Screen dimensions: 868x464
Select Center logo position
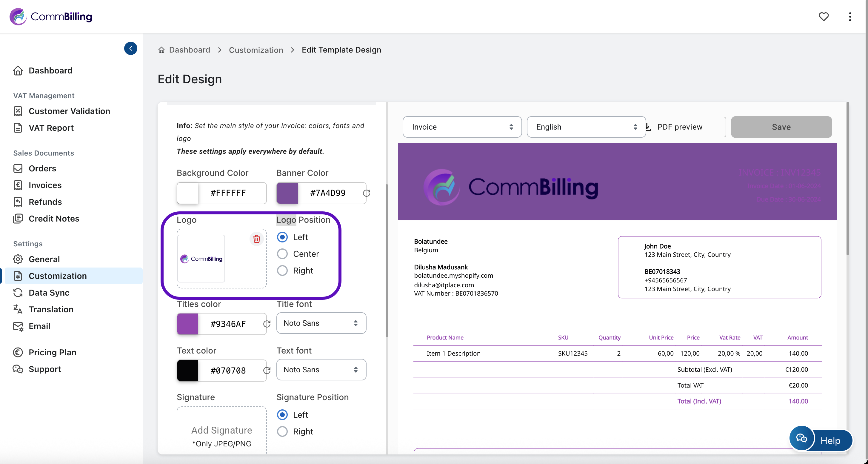(282, 254)
